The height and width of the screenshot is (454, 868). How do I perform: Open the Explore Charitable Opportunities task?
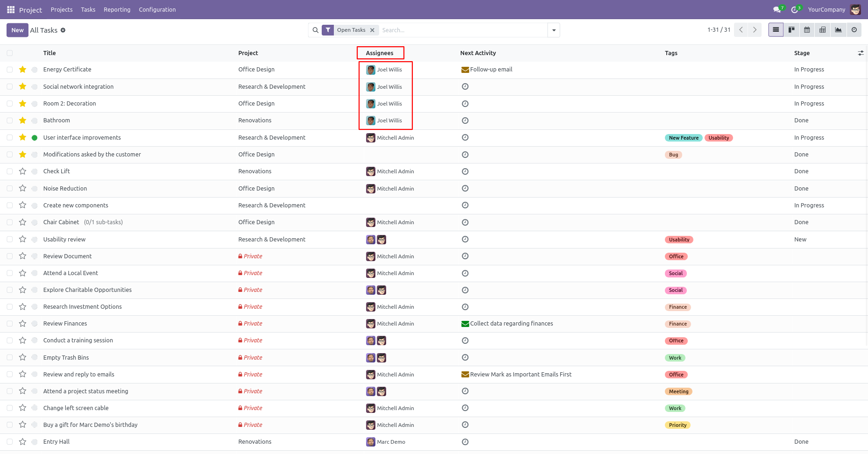click(87, 290)
